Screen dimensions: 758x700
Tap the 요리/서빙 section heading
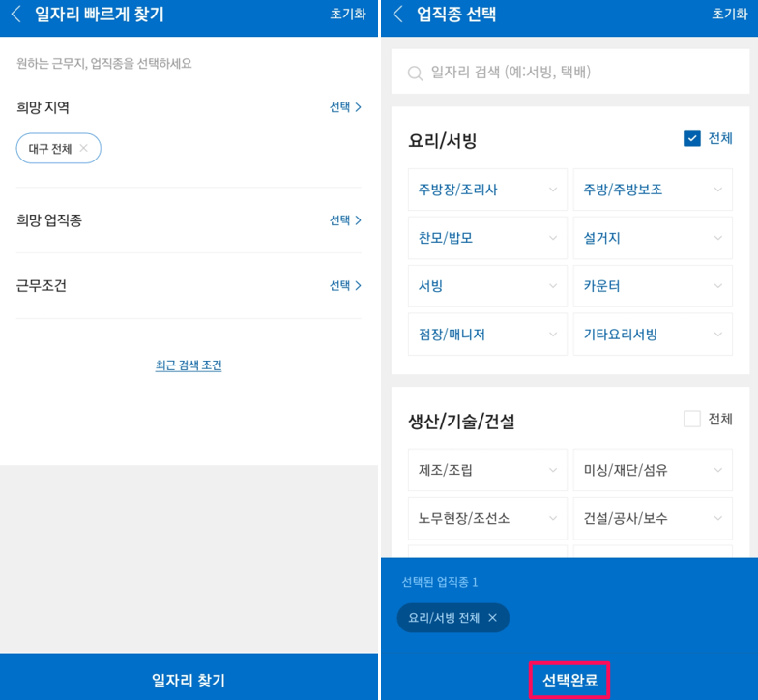tap(443, 141)
